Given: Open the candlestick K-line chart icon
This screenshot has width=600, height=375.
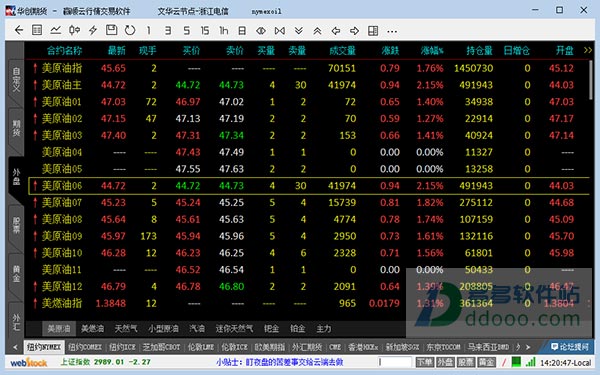Looking at the screenshot, I should [x=74, y=30].
